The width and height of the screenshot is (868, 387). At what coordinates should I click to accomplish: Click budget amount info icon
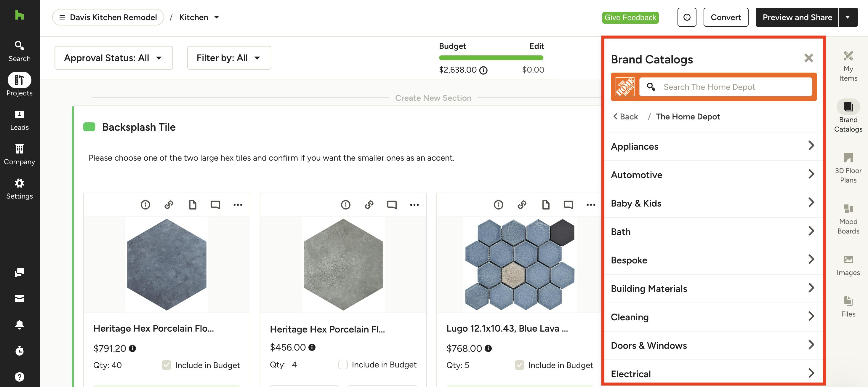coord(483,70)
